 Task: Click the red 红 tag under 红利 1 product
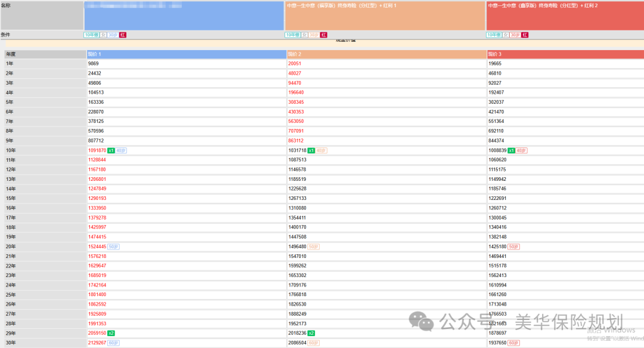click(324, 35)
